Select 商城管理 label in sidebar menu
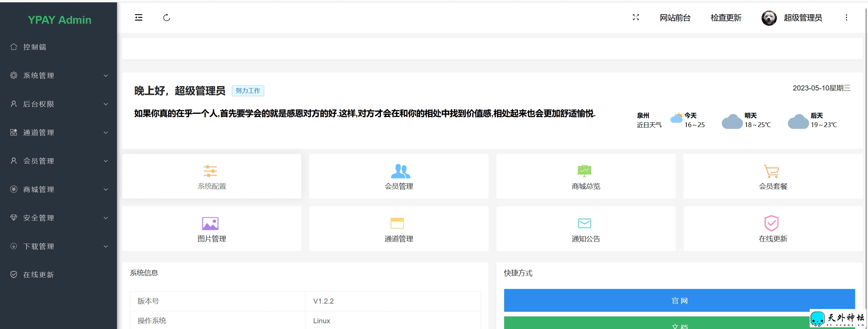Image resolution: width=868 pixels, height=329 pixels. point(39,189)
